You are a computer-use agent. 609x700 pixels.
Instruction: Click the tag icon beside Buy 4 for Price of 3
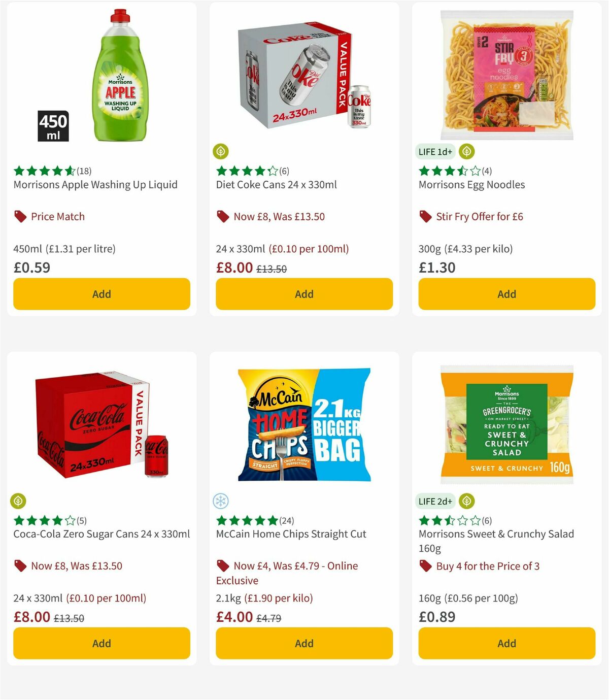(x=425, y=565)
